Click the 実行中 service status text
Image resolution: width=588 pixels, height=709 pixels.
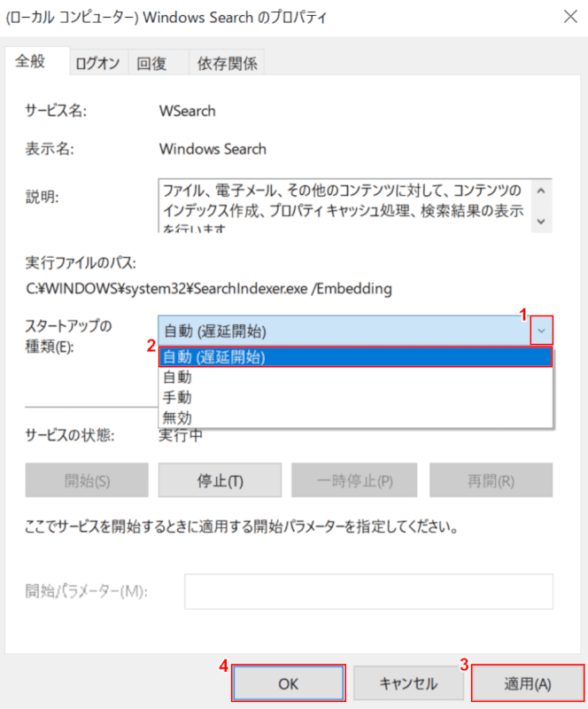click(x=181, y=435)
